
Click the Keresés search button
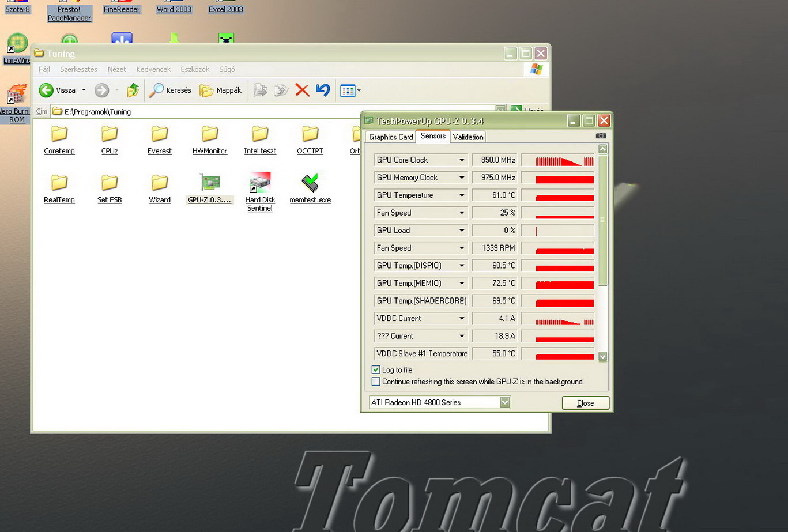[170, 90]
